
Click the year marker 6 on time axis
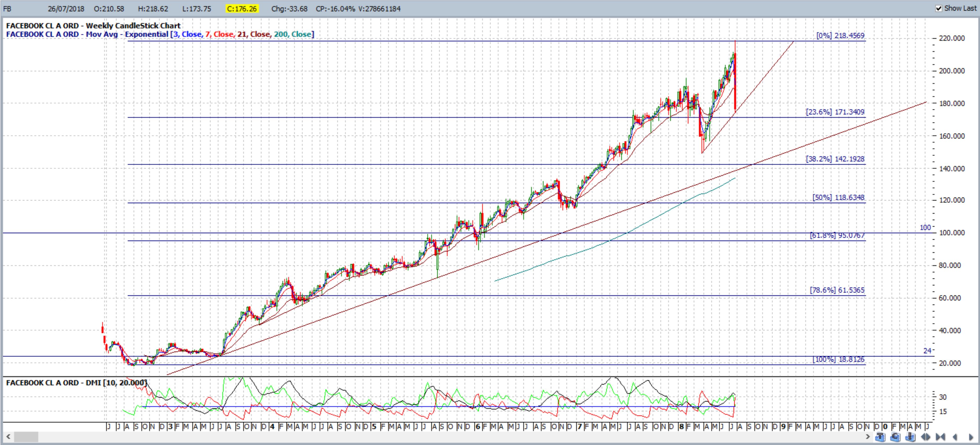tap(477, 426)
